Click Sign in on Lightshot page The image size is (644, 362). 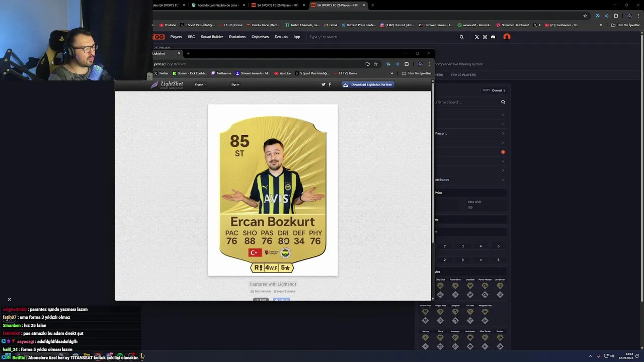point(235,84)
